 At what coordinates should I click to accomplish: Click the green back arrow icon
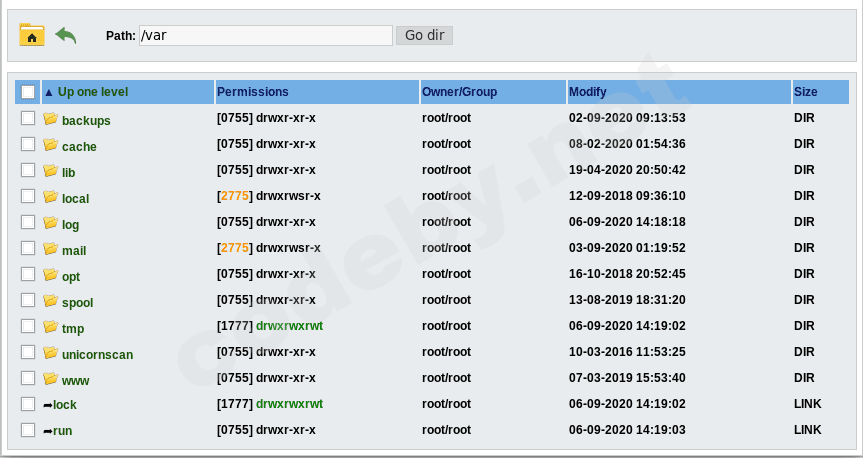click(x=65, y=35)
